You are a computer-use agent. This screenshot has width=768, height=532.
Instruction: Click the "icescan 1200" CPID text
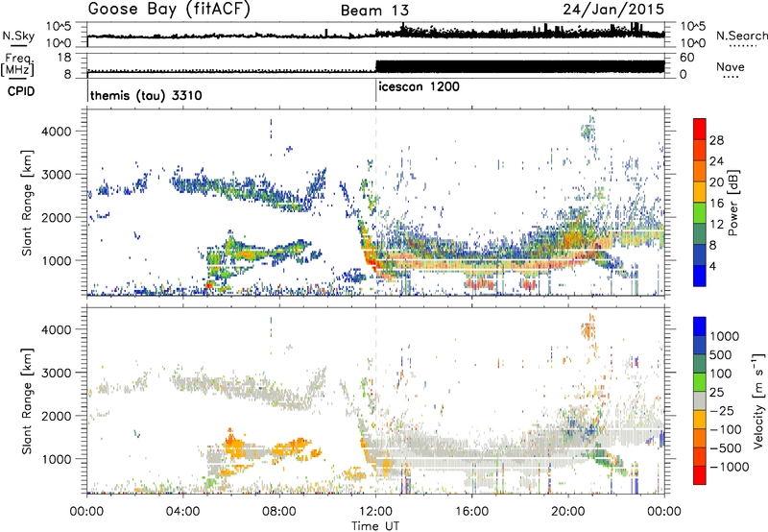click(419, 86)
